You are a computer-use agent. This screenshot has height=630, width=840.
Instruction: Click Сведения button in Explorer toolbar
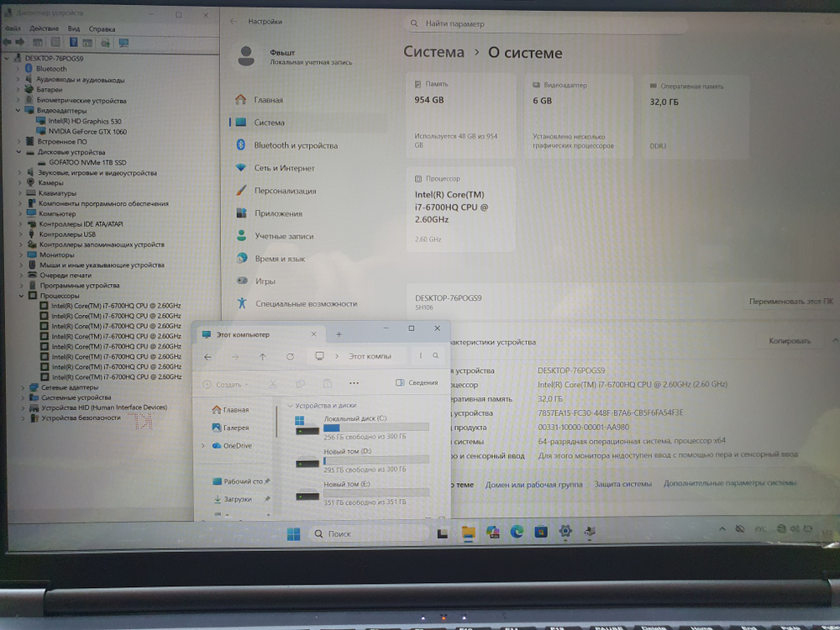pos(417,382)
